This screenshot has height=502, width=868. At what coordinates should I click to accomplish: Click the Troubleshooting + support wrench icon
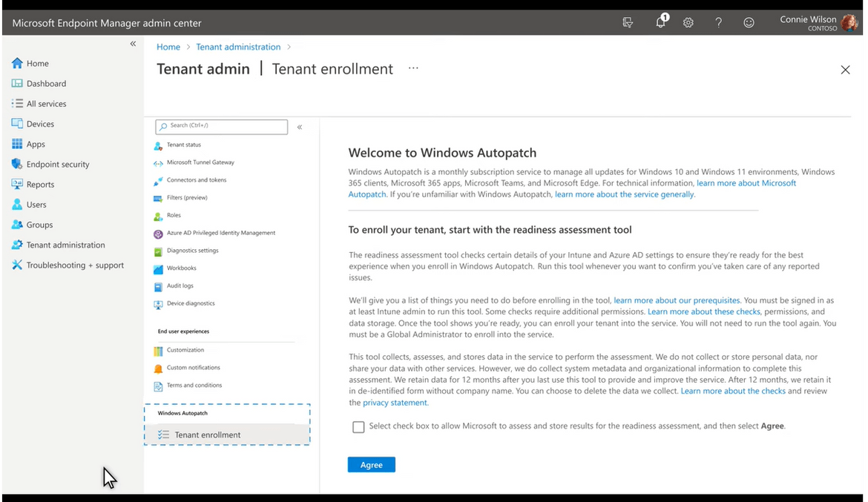(x=17, y=265)
